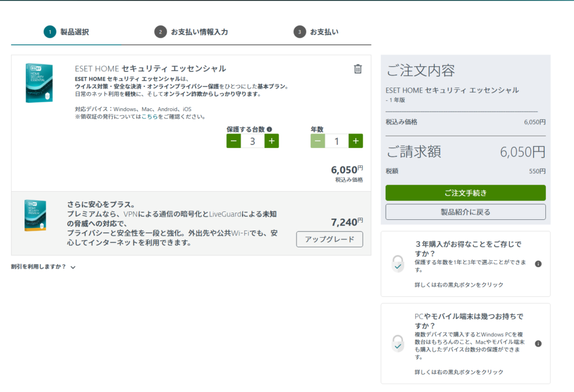Click the device count field showing 3
This screenshot has height=392, width=574.
[253, 141]
